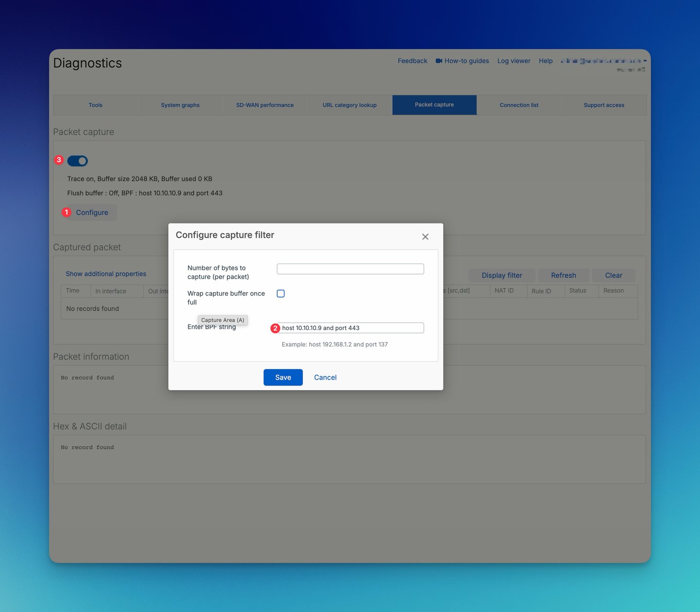700x612 pixels.
Task: Click the Status column header
Action: 581,291
